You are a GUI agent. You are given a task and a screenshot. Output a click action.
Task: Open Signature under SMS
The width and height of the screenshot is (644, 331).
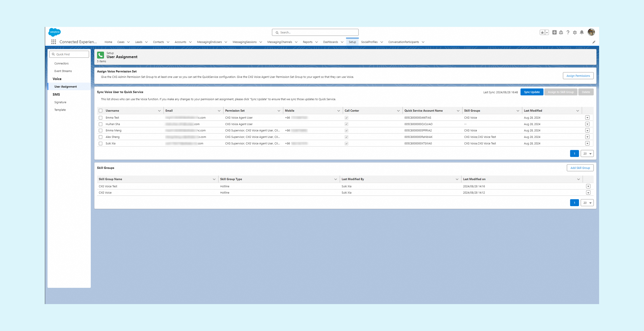click(60, 102)
